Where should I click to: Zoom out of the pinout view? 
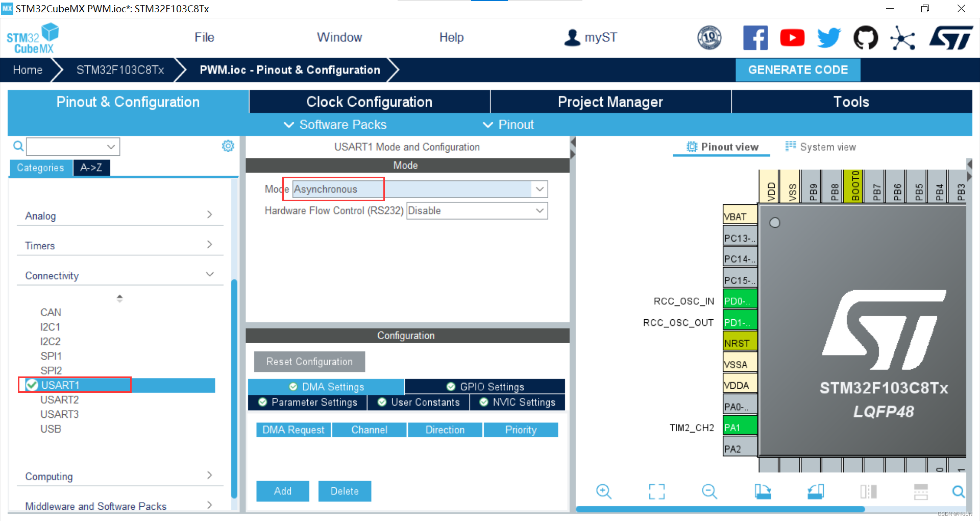click(709, 491)
